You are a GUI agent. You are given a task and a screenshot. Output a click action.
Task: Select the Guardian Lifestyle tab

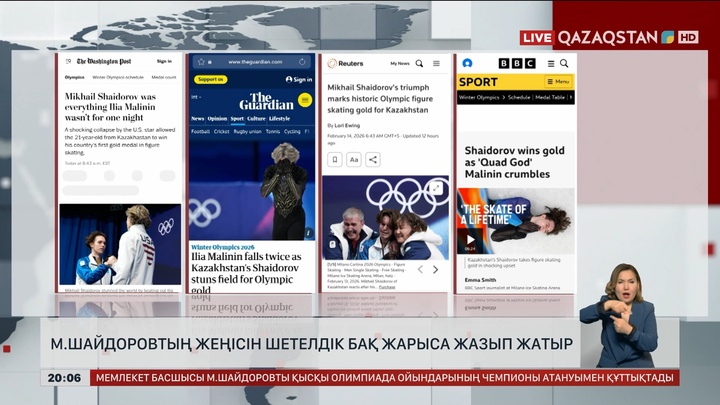click(x=279, y=118)
